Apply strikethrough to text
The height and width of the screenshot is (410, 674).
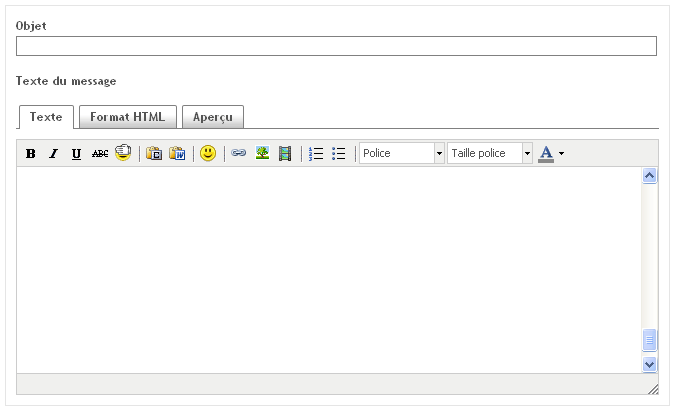tap(99, 154)
